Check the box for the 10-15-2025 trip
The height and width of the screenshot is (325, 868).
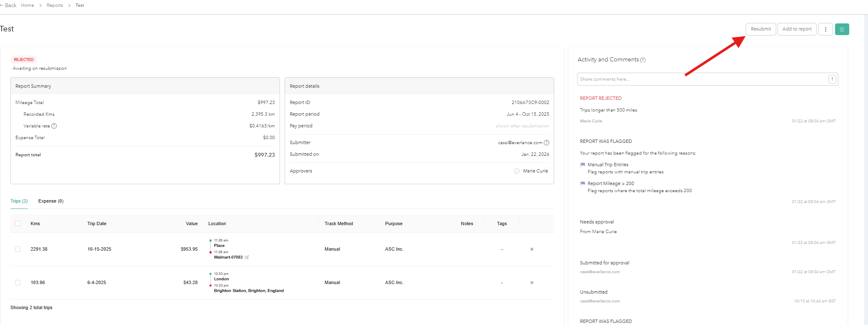pos(18,249)
